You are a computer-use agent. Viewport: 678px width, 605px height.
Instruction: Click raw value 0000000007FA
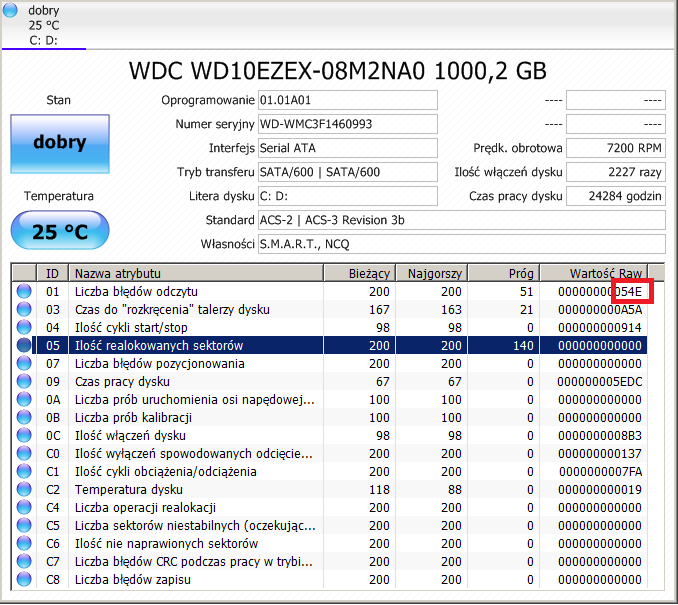[601, 472]
